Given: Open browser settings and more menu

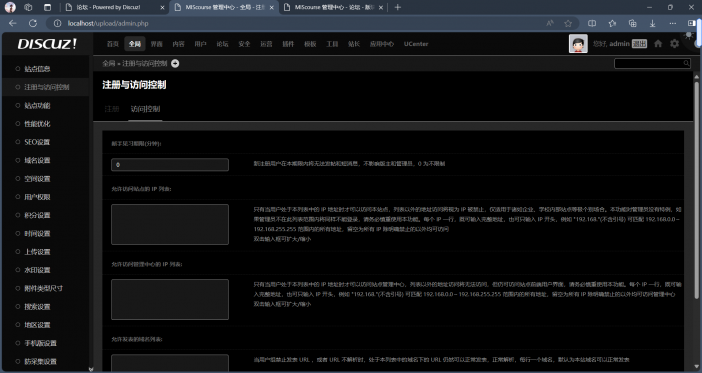Looking at the screenshot, I should tap(672, 23).
